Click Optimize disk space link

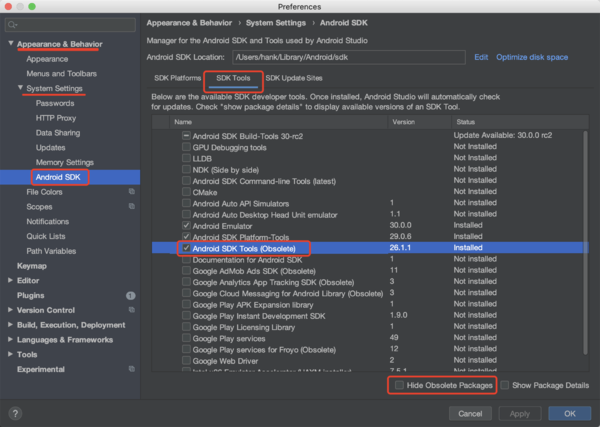pos(532,57)
